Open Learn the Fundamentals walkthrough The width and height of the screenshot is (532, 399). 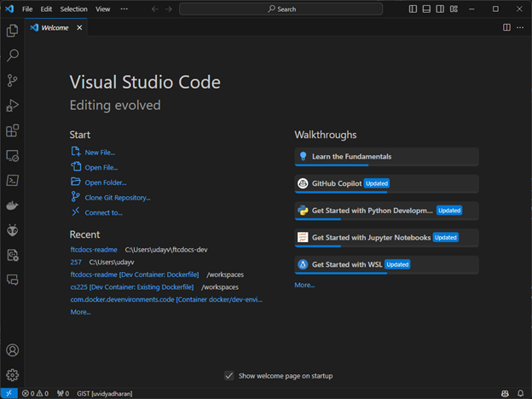[x=386, y=157]
